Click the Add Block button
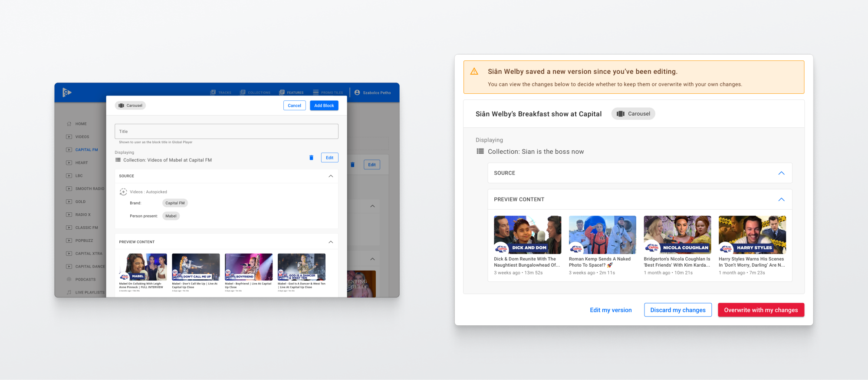The width and height of the screenshot is (868, 380). (x=324, y=106)
